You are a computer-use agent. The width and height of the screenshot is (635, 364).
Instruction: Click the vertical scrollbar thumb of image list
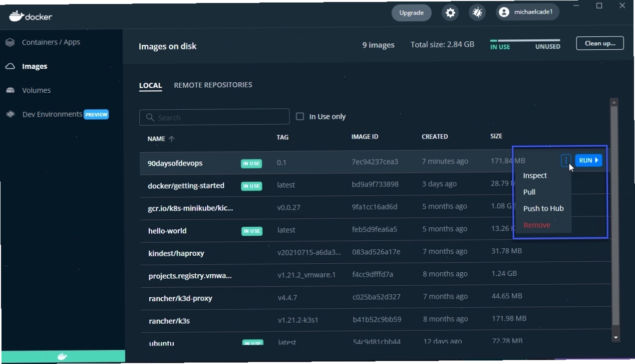point(615,215)
